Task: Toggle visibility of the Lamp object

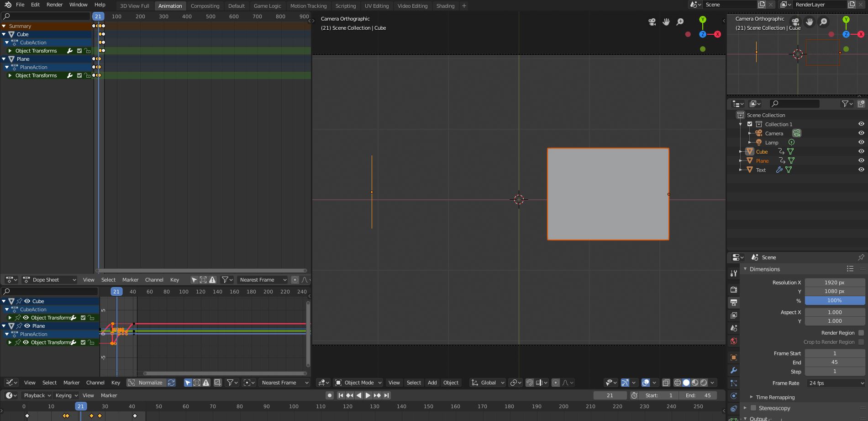Action: tap(861, 142)
